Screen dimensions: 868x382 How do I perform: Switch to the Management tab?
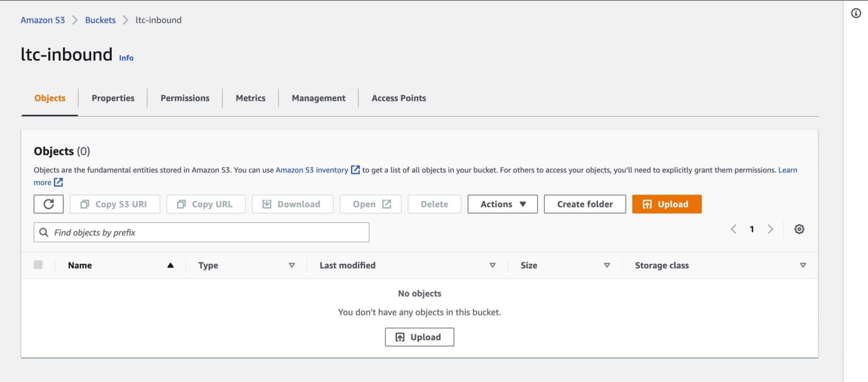(318, 98)
